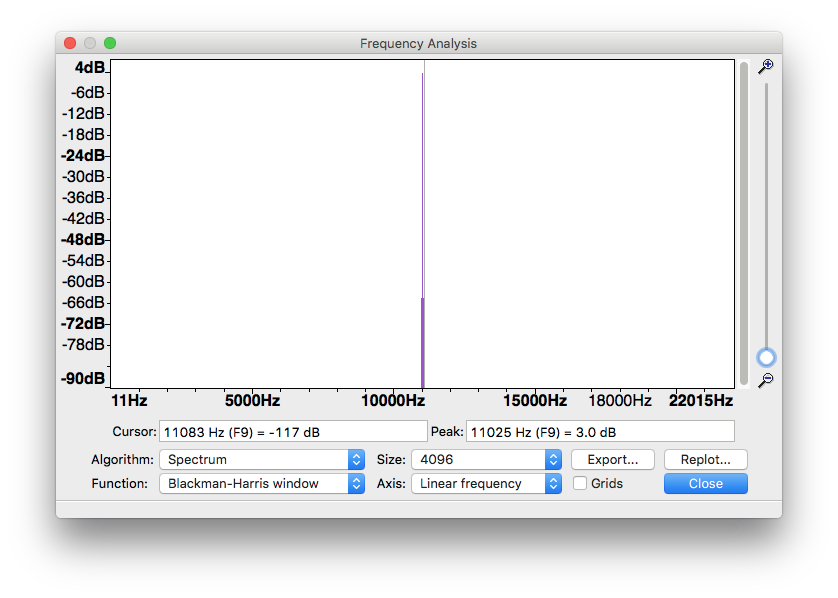The image size is (838, 598).
Task: Click the Axis: label
Action: (x=391, y=484)
